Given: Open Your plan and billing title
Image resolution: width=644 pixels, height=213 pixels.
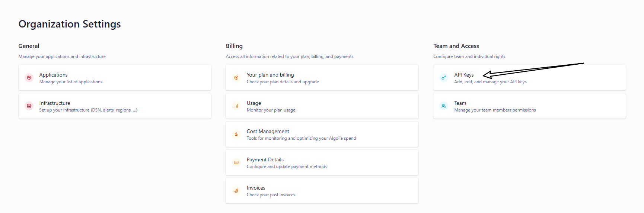Looking at the screenshot, I should tap(270, 75).
